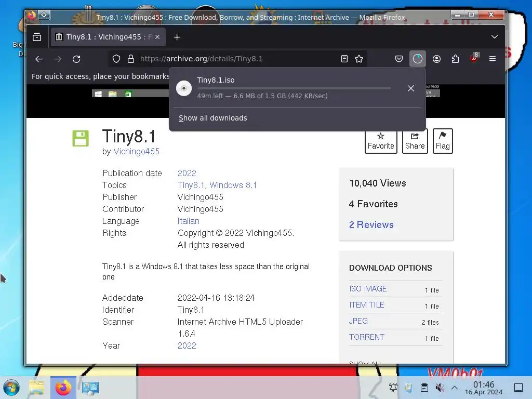The image size is (532, 399).
Task: Download the ISO IMAGE option
Action: click(x=368, y=289)
